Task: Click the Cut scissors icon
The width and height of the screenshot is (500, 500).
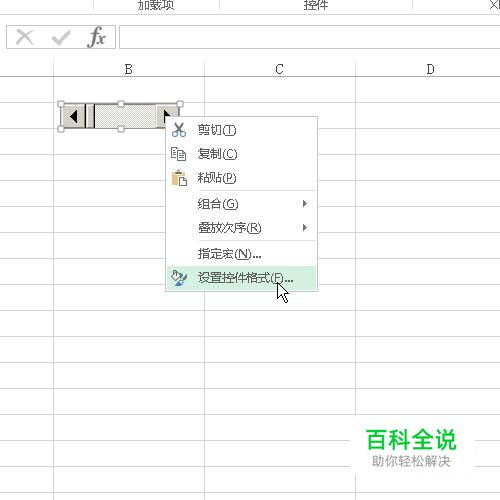Action: [179, 130]
